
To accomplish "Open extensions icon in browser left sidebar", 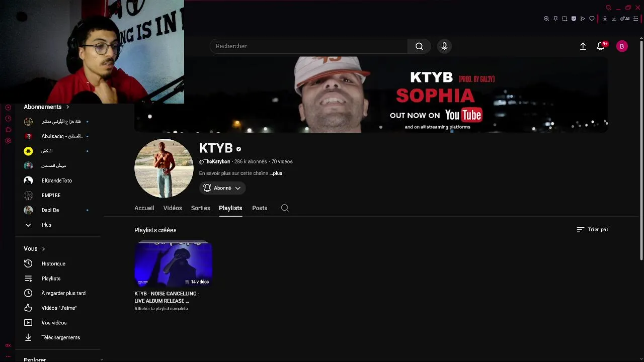I will [8, 130].
